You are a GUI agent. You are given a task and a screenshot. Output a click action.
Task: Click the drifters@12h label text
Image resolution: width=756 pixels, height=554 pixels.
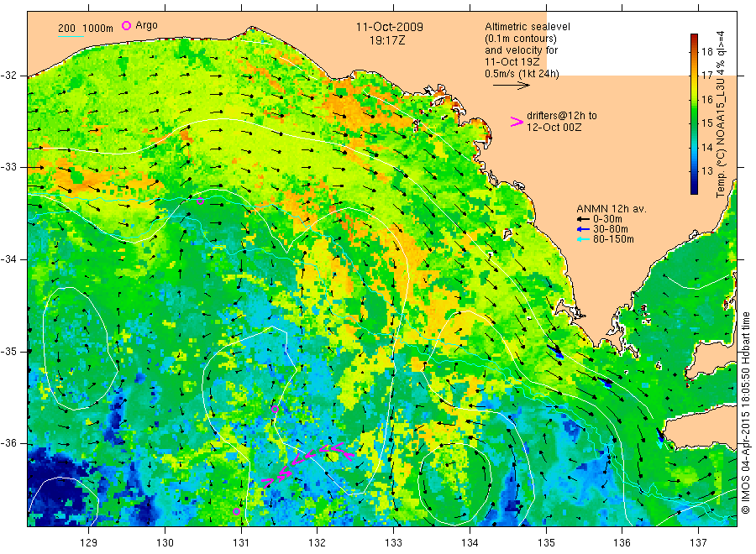(562, 115)
